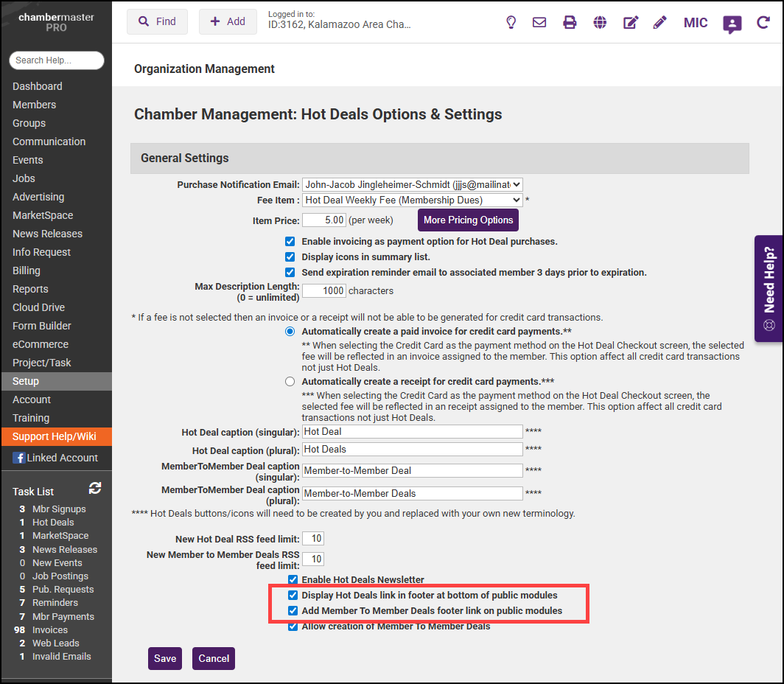Expand the Fee Item dropdown

tap(412, 200)
